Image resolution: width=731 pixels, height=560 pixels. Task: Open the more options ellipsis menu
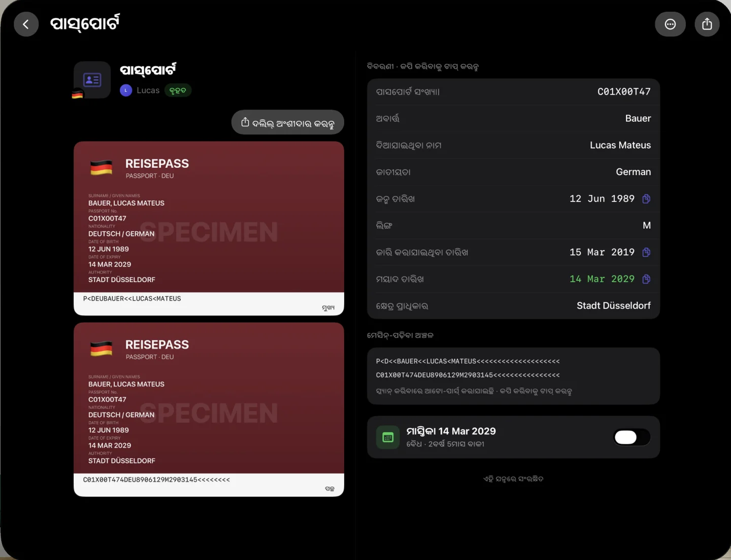[x=670, y=24]
